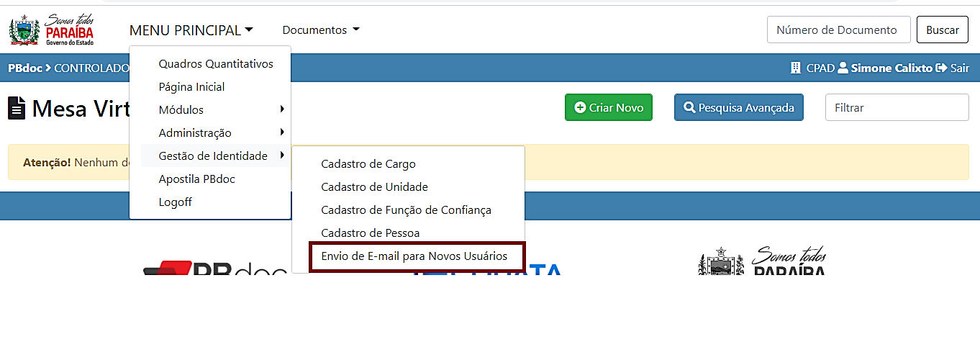Image resolution: width=980 pixels, height=342 pixels.
Task: Click the user icon beside Simone Calixto
Action: pyautogui.click(x=843, y=68)
